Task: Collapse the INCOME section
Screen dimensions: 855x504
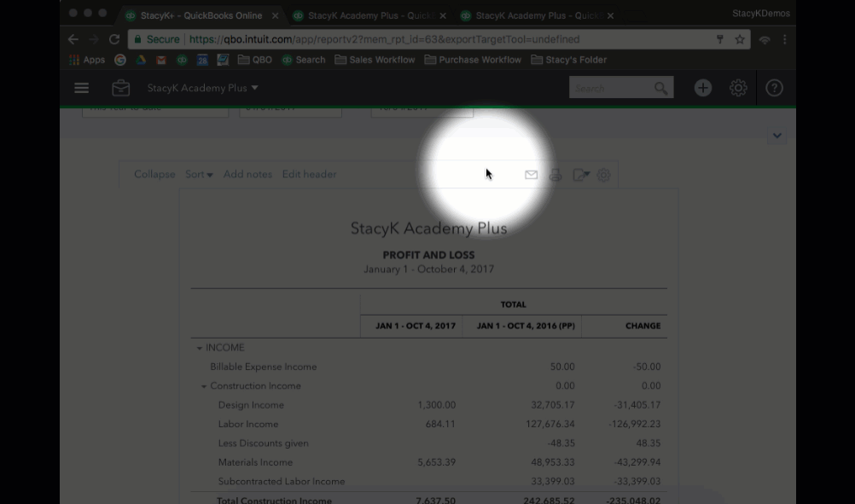Action: click(200, 348)
